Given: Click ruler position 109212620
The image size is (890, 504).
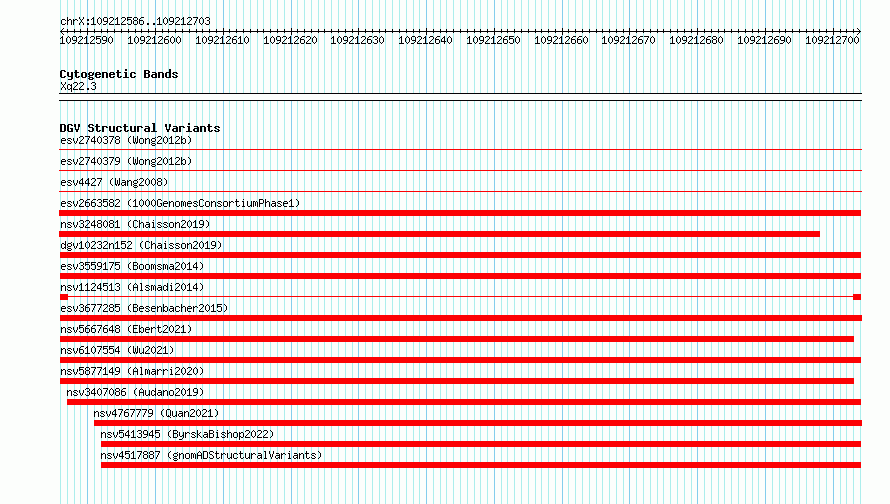Looking at the screenshot, I should coord(290,40).
